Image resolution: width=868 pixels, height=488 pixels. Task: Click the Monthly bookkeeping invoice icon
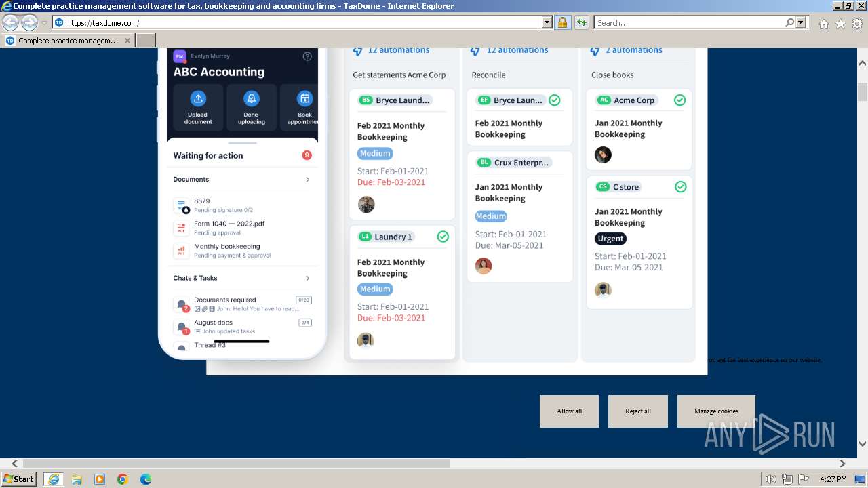(x=181, y=250)
